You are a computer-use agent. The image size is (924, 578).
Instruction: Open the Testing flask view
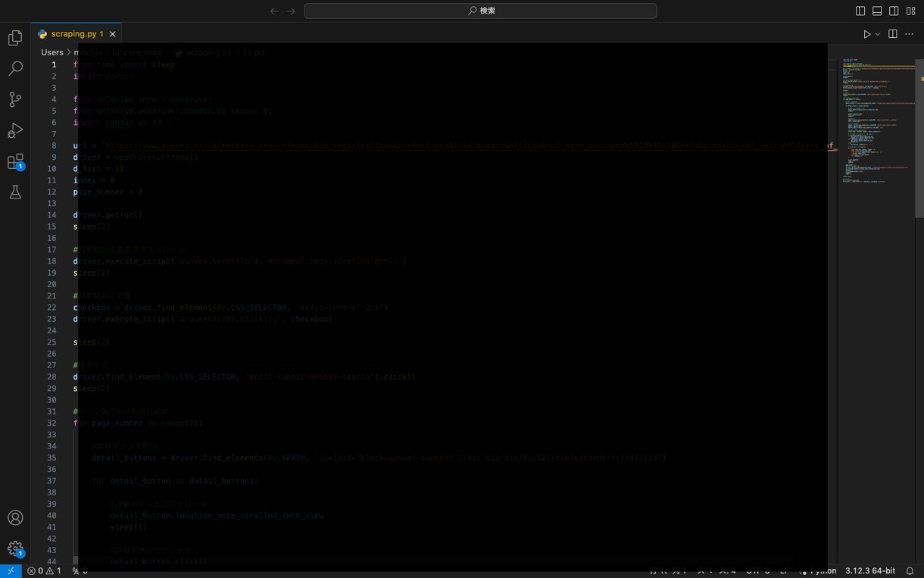coord(15,192)
